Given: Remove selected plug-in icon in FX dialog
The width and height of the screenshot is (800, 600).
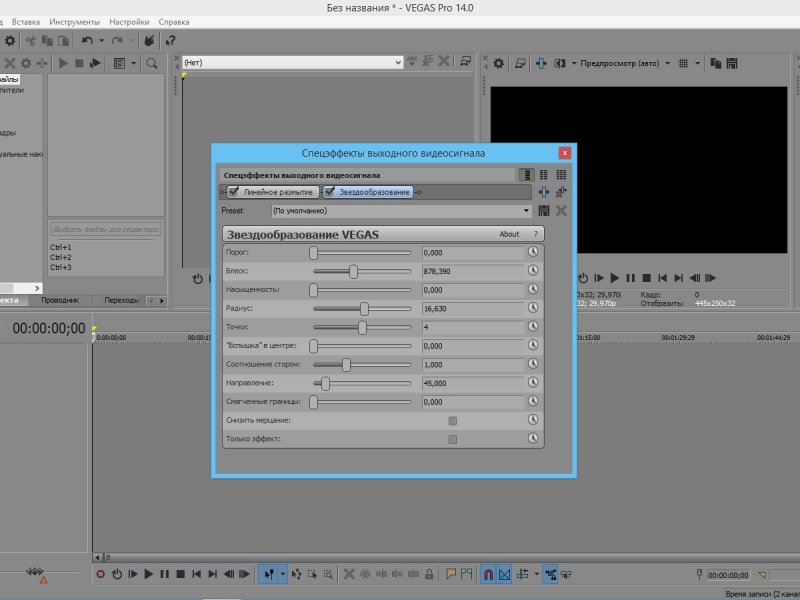Looking at the screenshot, I should click(561, 192).
